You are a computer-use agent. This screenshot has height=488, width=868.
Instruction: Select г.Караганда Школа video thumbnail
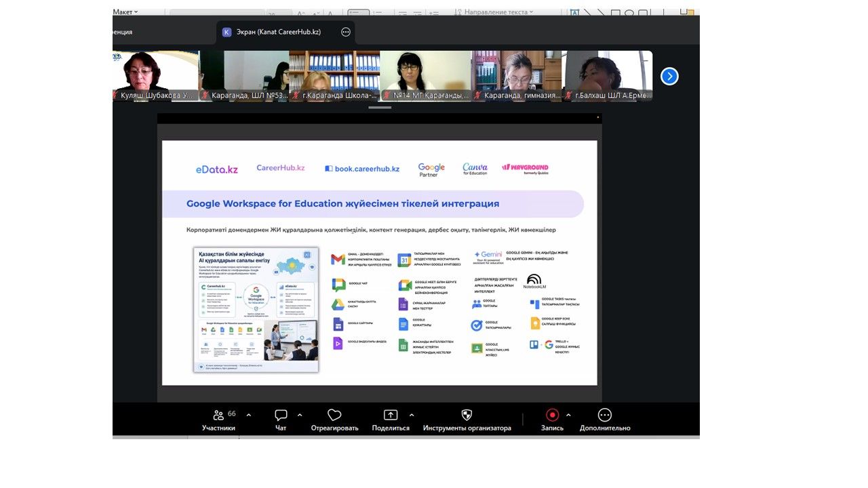pos(335,76)
